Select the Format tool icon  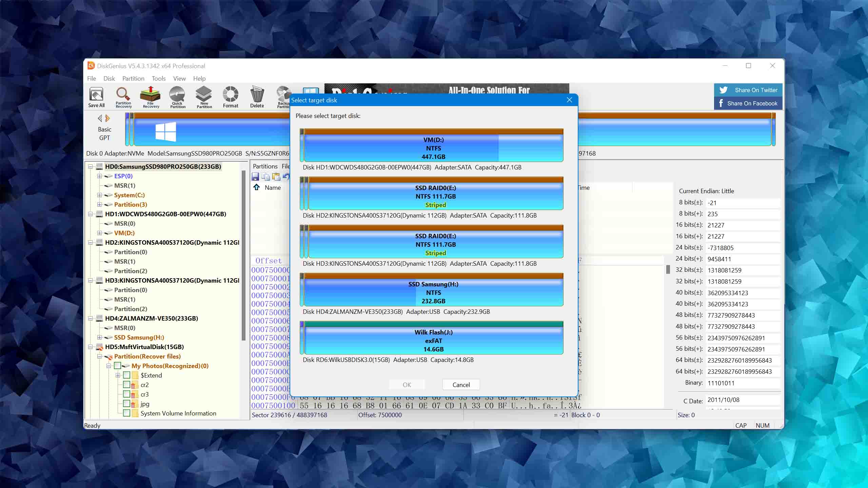pyautogui.click(x=230, y=97)
